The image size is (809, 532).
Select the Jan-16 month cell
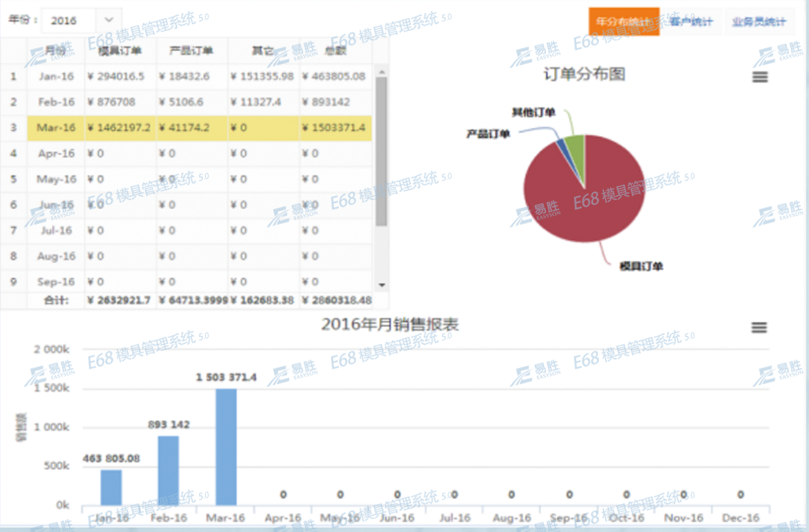[x=56, y=76]
